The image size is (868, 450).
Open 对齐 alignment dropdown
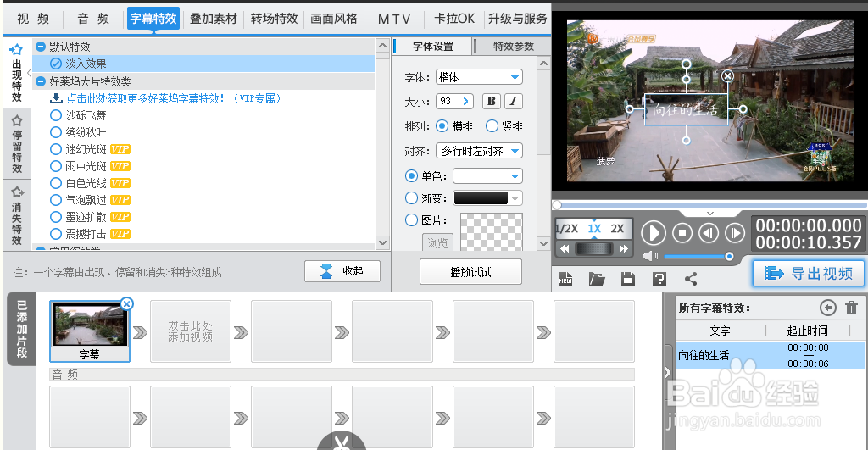pos(480,151)
